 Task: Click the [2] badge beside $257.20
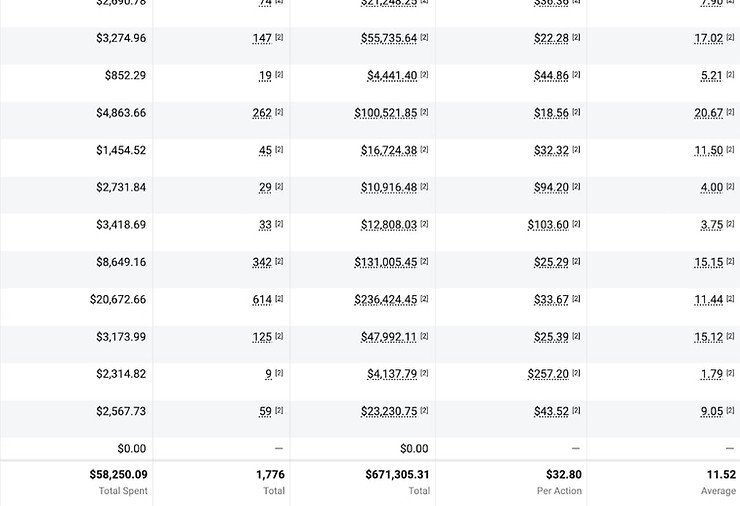coord(576,373)
